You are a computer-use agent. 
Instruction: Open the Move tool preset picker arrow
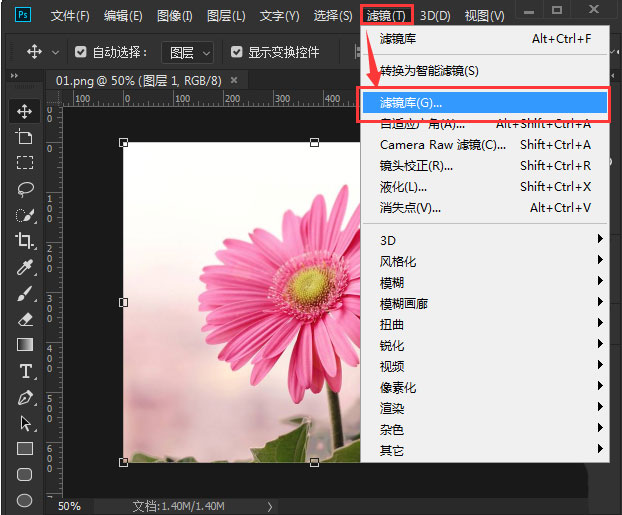pos(56,52)
